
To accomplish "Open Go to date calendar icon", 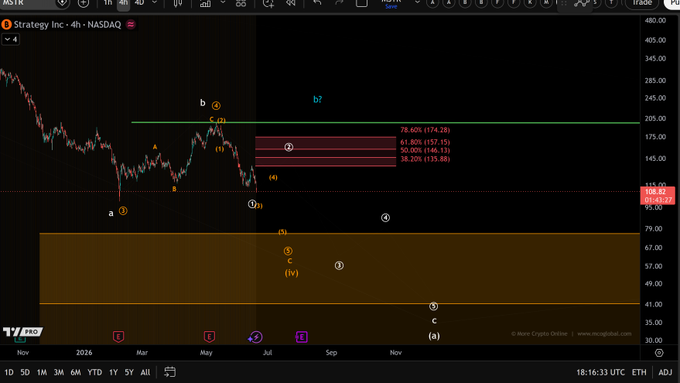I will coord(170,372).
